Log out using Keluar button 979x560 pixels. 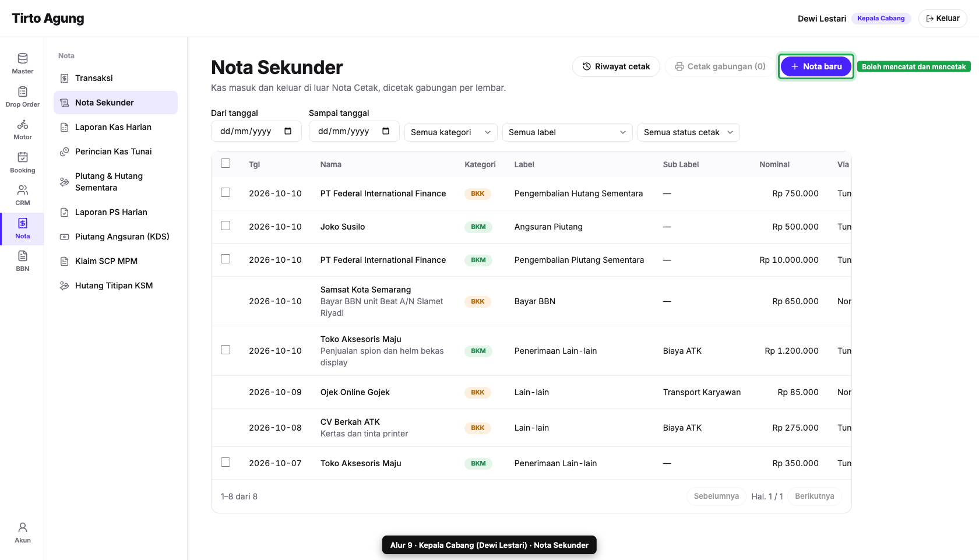pyautogui.click(x=942, y=18)
